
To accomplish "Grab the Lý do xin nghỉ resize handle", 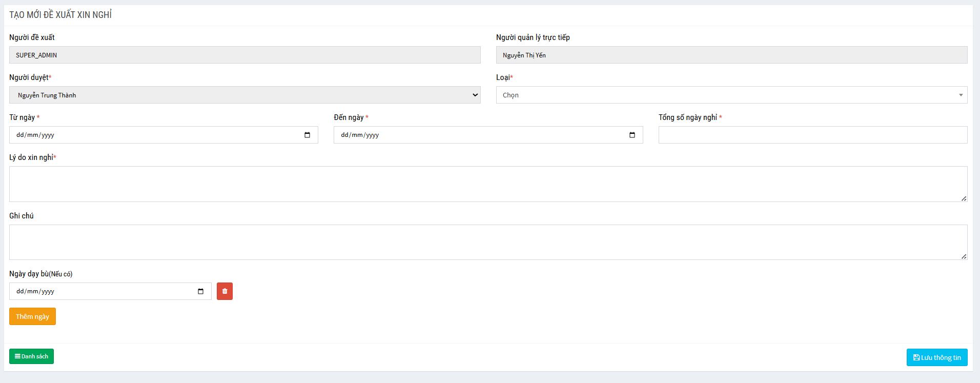I will (964, 198).
